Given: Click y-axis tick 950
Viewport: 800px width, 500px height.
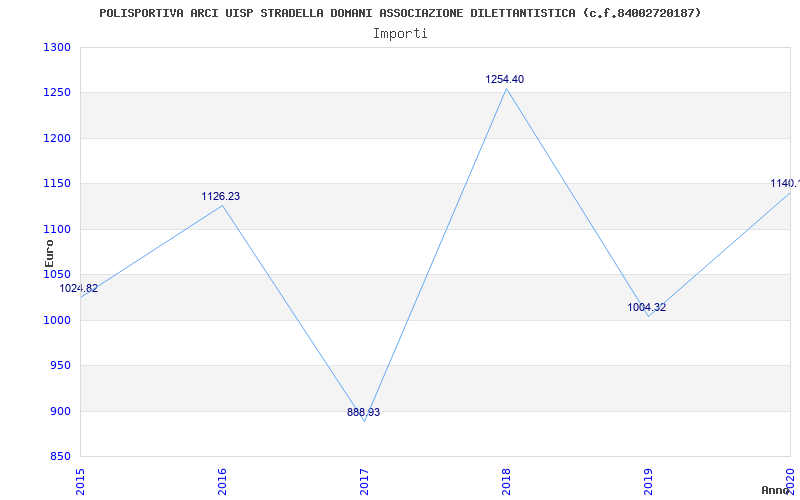Looking at the screenshot, I should coord(60,366).
